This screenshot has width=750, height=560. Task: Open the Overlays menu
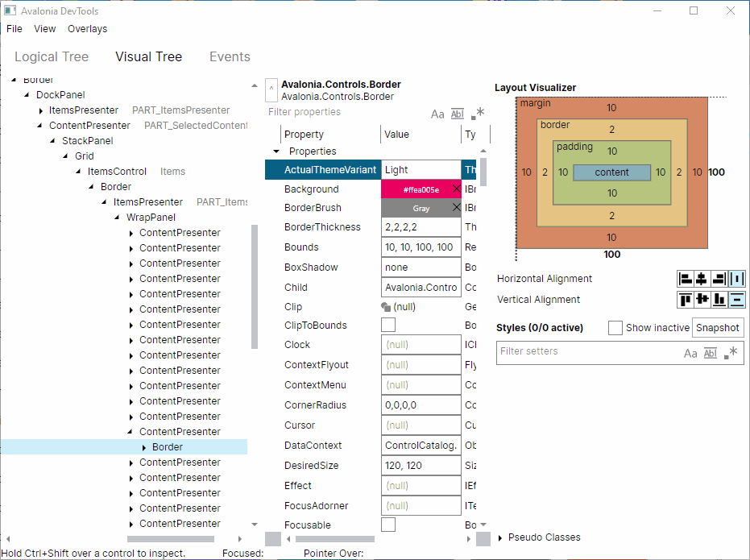[88, 29]
